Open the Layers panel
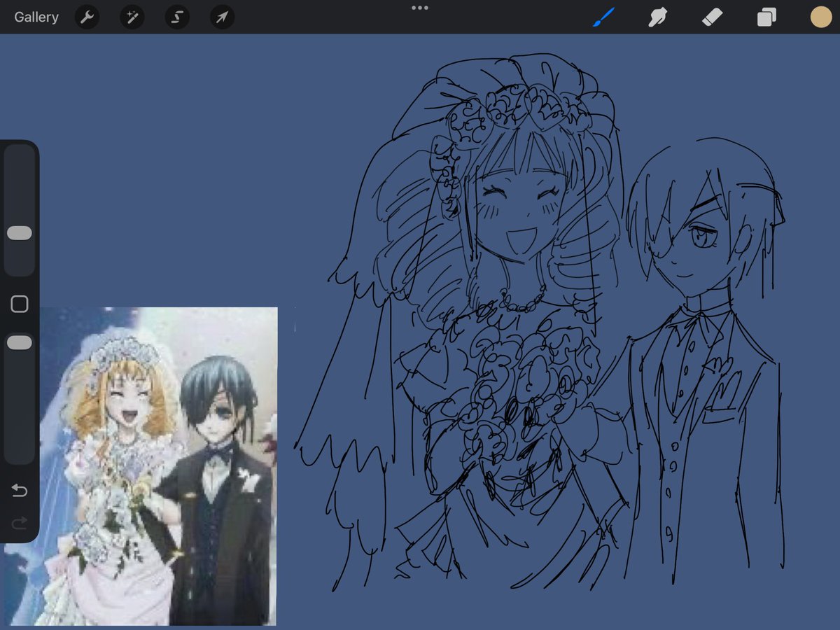Viewport: 840px width, 630px height. [x=766, y=17]
